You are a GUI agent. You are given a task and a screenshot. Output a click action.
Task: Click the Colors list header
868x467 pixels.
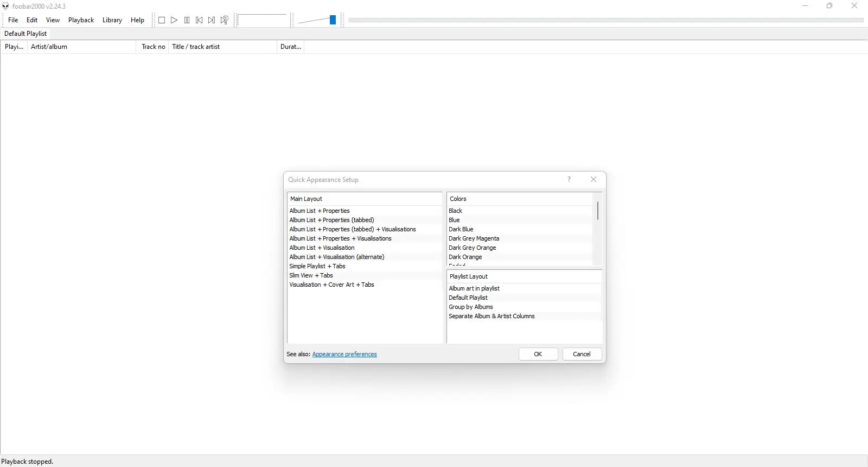(520, 199)
